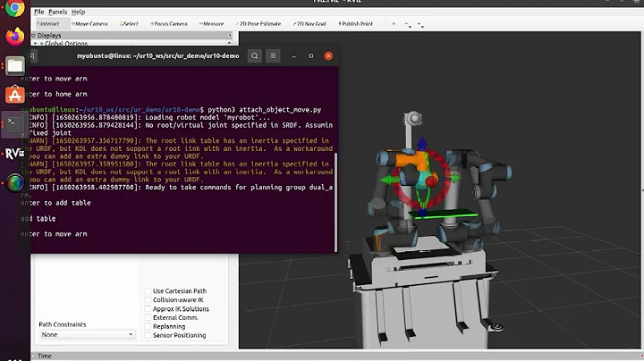Open the terminal new tab icon
The image size is (644, 361).
coord(32,55)
